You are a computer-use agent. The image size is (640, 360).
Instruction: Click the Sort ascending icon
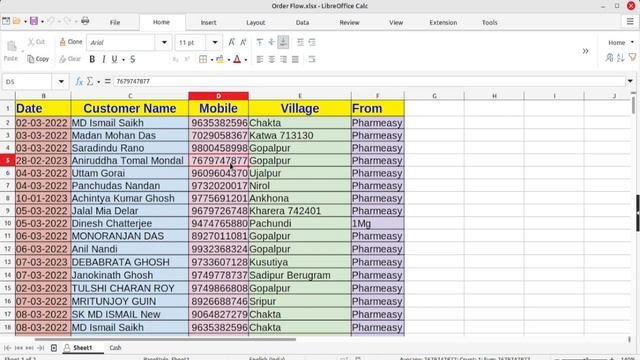point(621,58)
